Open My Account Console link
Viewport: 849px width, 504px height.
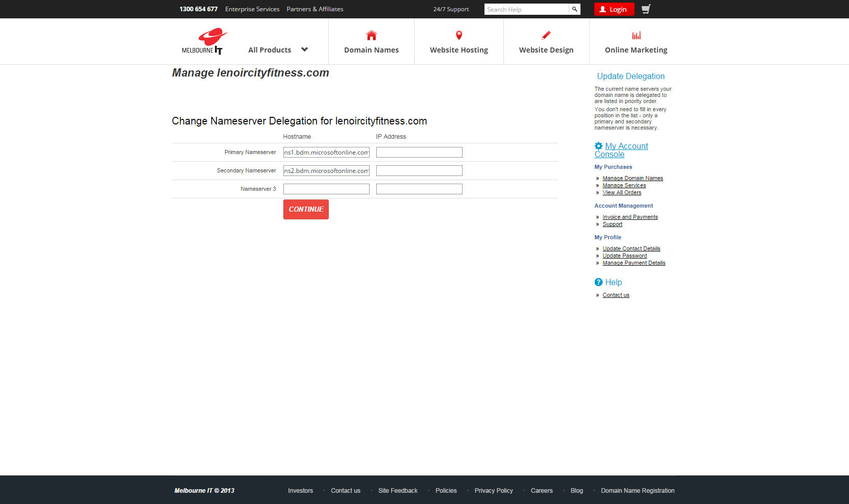tap(621, 150)
